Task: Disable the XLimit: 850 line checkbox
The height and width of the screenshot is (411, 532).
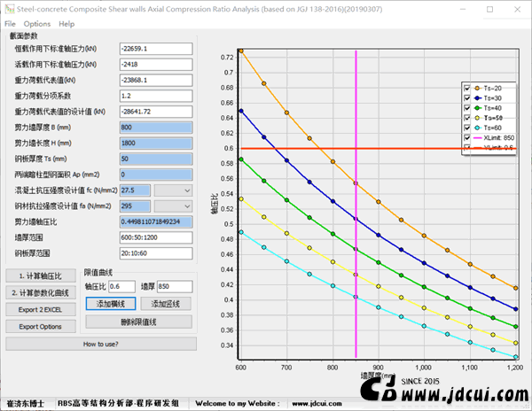Action: coord(467,138)
